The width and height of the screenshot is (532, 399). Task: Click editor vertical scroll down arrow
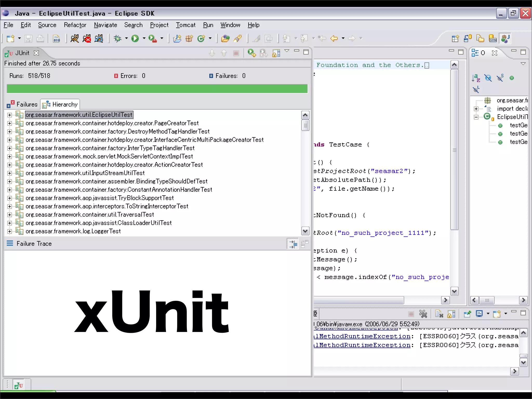click(454, 291)
